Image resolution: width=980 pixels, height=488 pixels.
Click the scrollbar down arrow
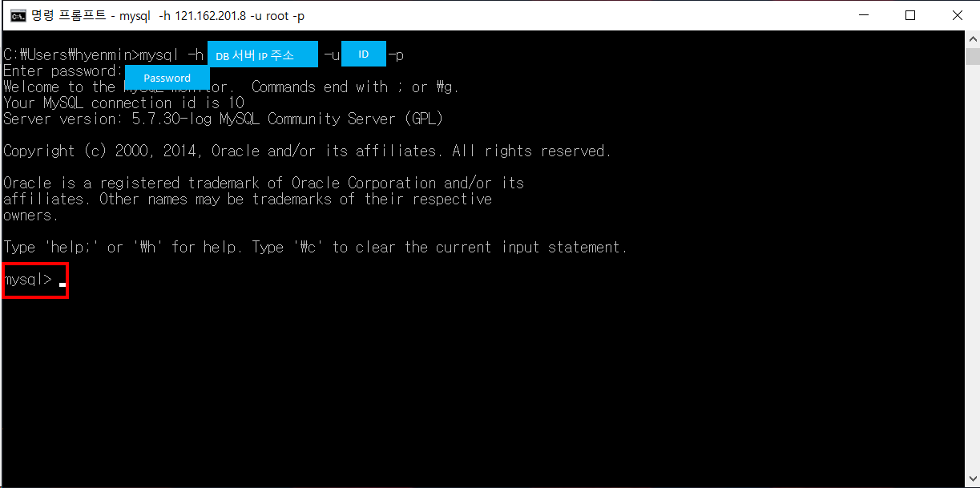972,479
